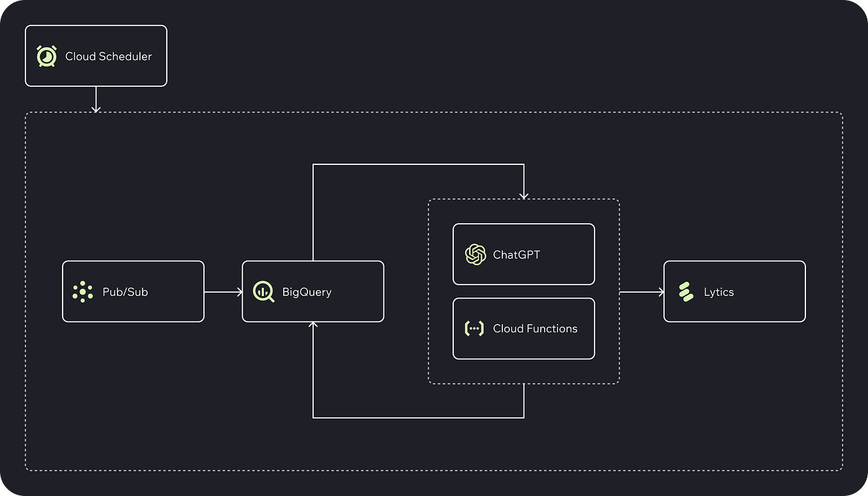
Task: Click the ChatGPT logo icon
Action: 476,254
